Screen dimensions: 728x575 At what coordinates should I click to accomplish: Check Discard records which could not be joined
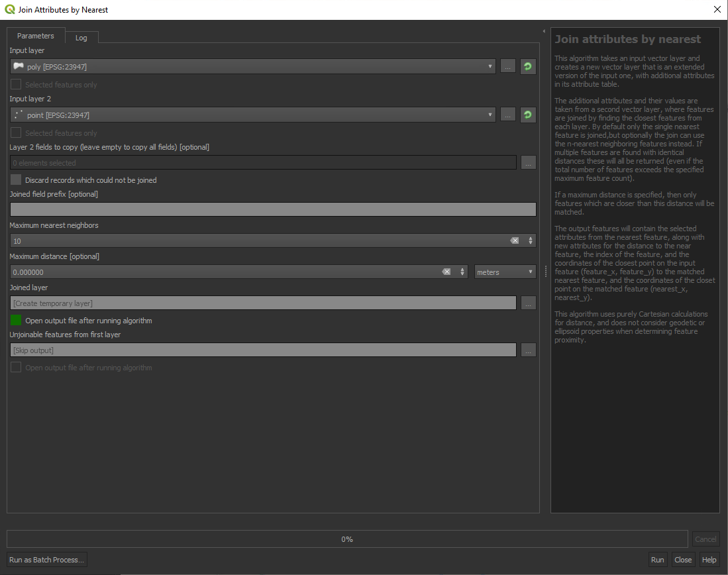pos(15,180)
